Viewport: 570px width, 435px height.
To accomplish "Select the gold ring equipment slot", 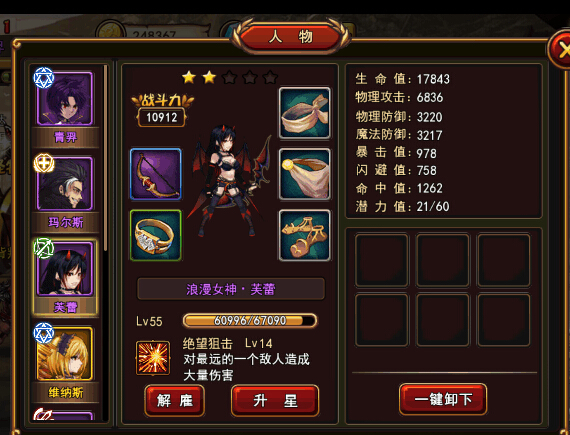I will 156,235.
